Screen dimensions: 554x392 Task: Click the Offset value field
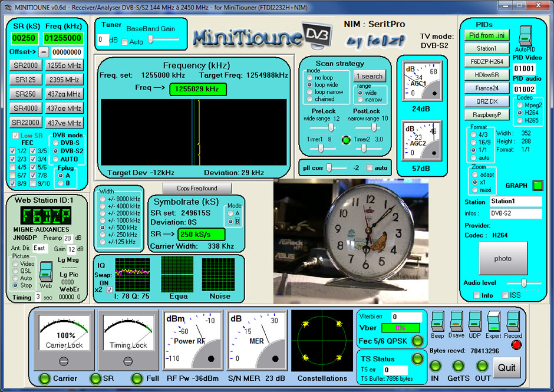click(x=67, y=52)
